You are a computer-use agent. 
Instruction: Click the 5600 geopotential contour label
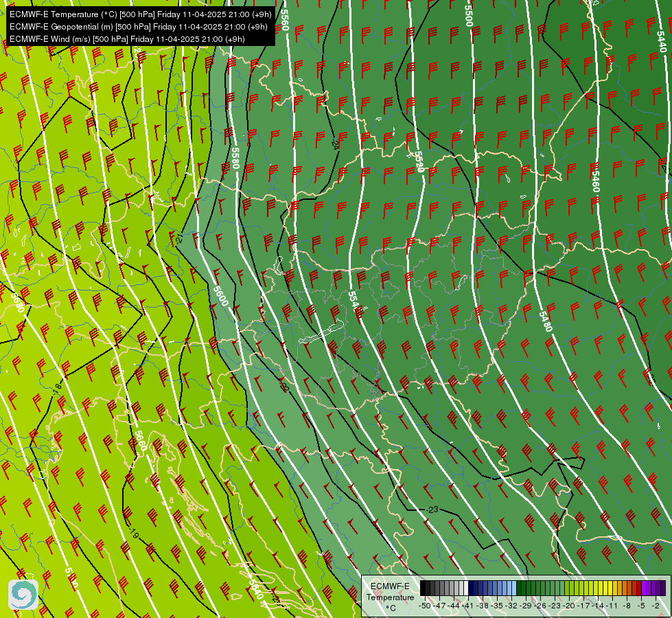click(221, 296)
